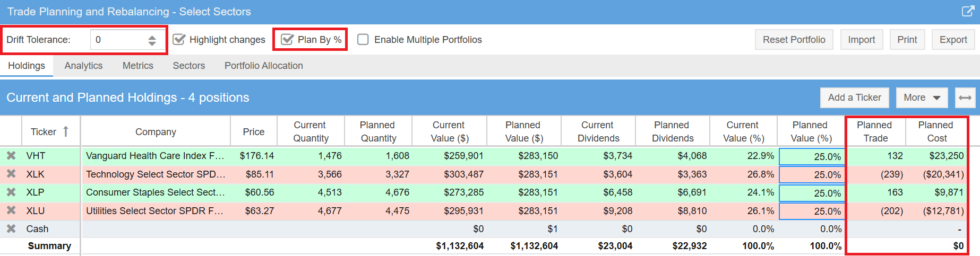Image resolution: width=980 pixels, height=256 pixels.
Task: Remove the XLK row with X icon
Action: click(11, 174)
